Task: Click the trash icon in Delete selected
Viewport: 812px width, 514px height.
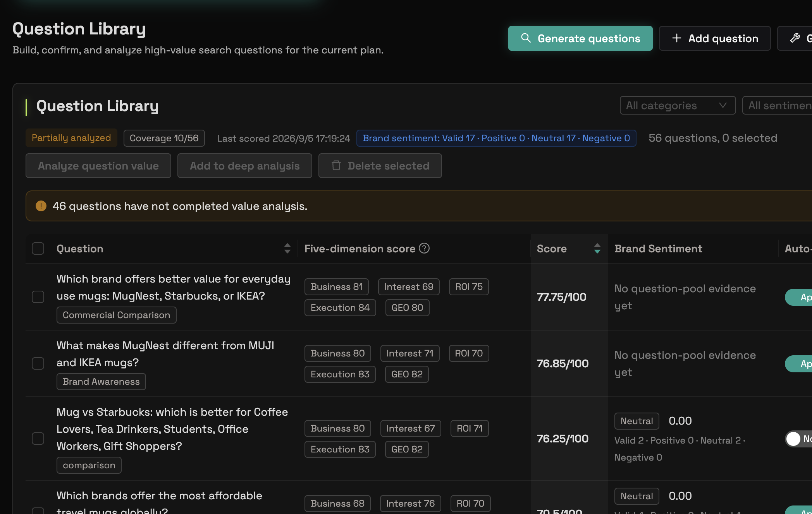Action: tap(336, 166)
